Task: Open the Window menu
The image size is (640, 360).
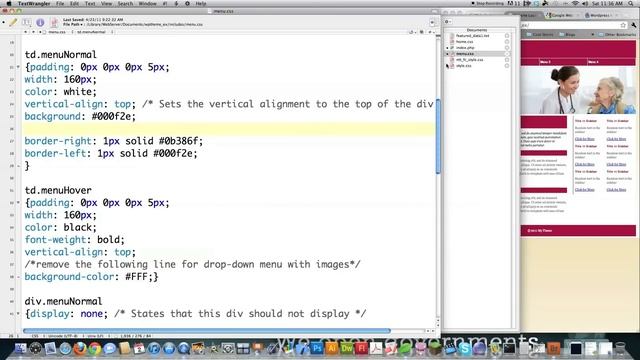Action: (x=147, y=3)
